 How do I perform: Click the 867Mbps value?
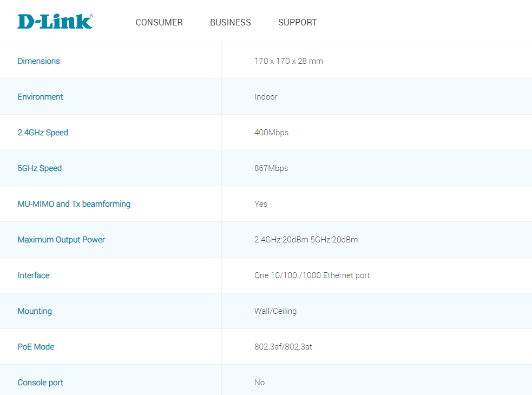[271, 168]
